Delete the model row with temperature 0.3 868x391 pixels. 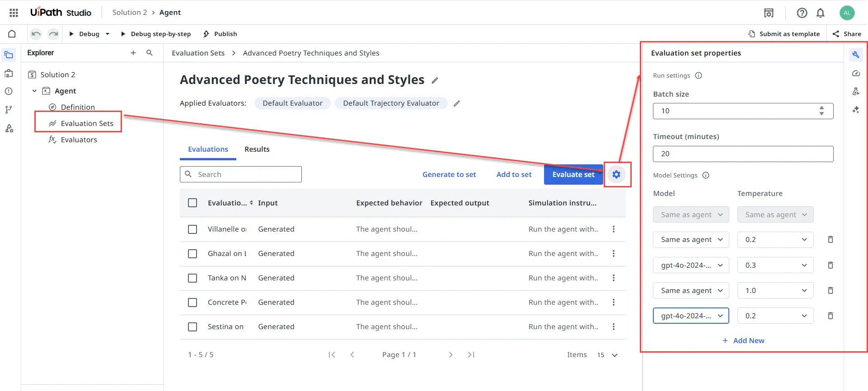(830, 265)
